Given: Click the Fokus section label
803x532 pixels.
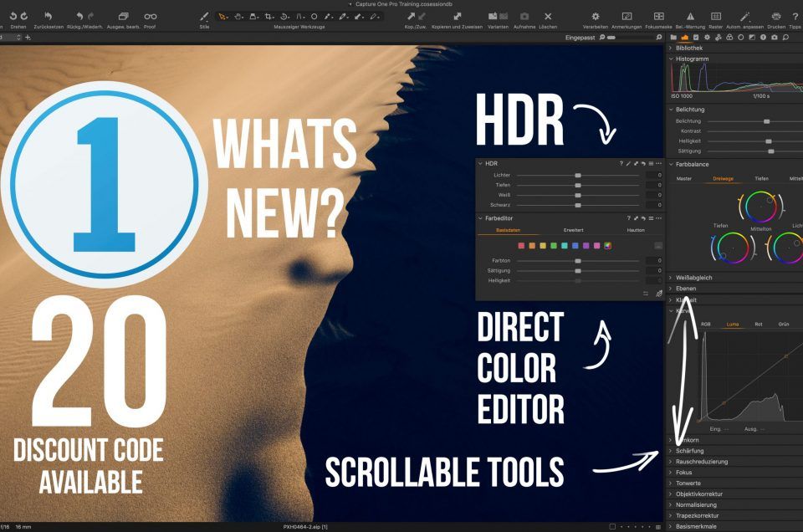Looking at the screenshot, I should [x=683, y=472].
